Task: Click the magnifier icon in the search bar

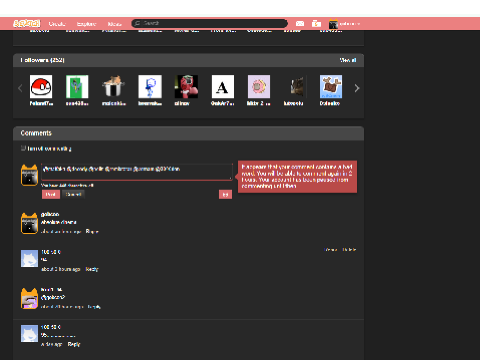Action: (137, 23)
